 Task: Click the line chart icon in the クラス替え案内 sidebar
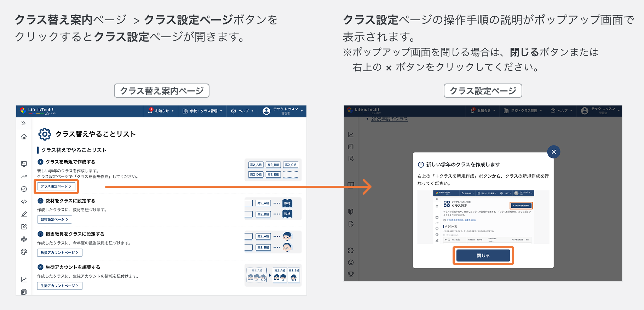(24, 280)
